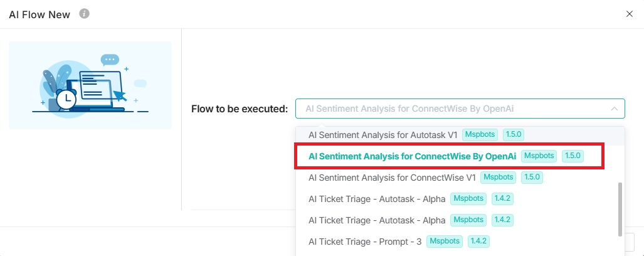Viewport: 644px width, 256px height.
Task: Click the Flow to be executed label
Action: point(240,109)
